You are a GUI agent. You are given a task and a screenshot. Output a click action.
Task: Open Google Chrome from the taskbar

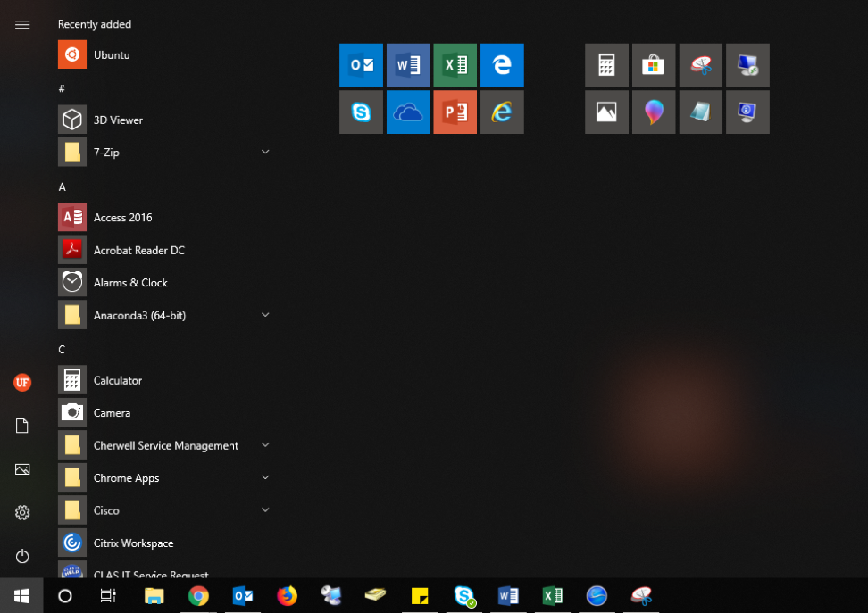198,596
